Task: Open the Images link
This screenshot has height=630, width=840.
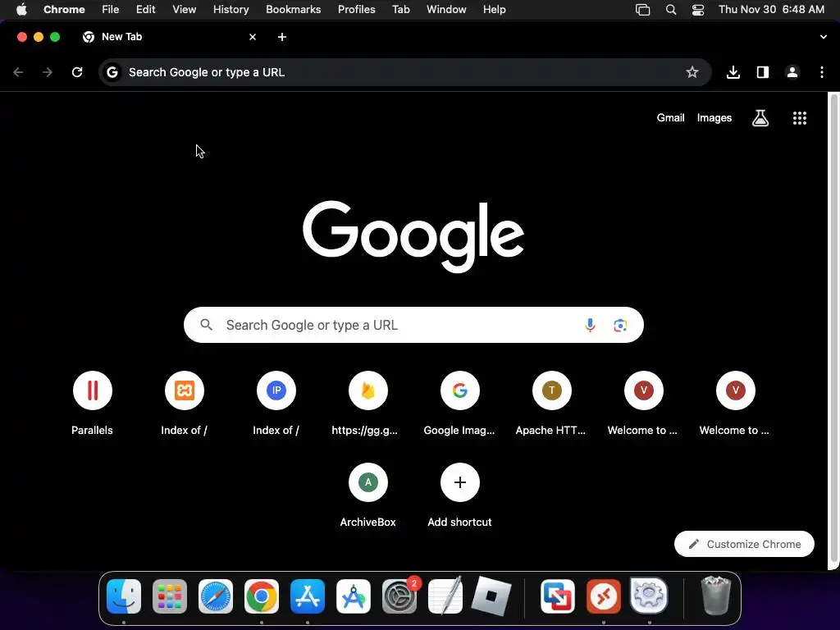Action: (714, 118)
